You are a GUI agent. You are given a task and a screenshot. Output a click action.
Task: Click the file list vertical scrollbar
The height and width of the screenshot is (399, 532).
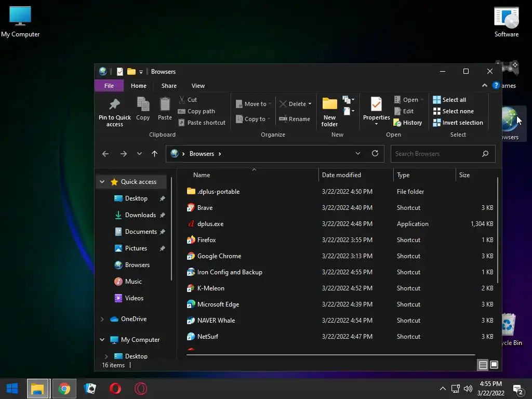coord(498,231)
